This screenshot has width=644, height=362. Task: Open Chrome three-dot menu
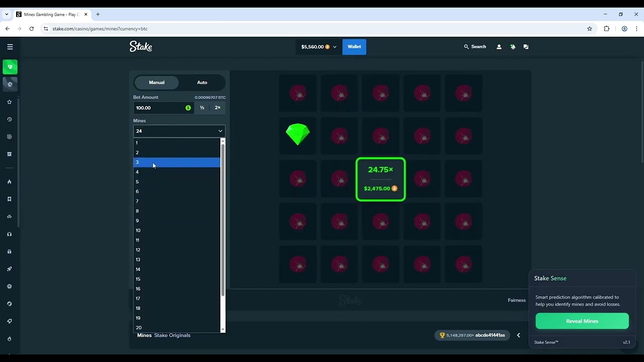coord(636,29)
